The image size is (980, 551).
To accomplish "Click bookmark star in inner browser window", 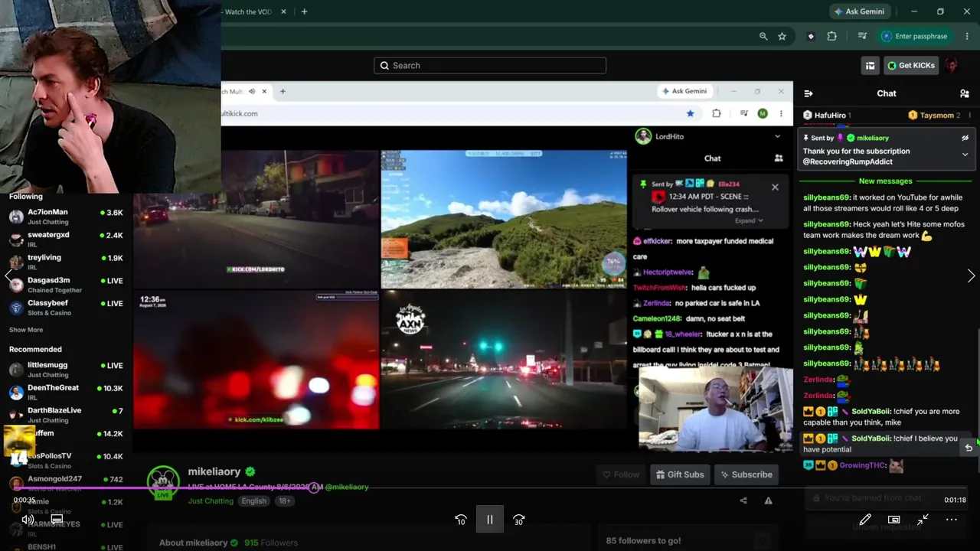I will pyautogui.click(x=690, y=113).
